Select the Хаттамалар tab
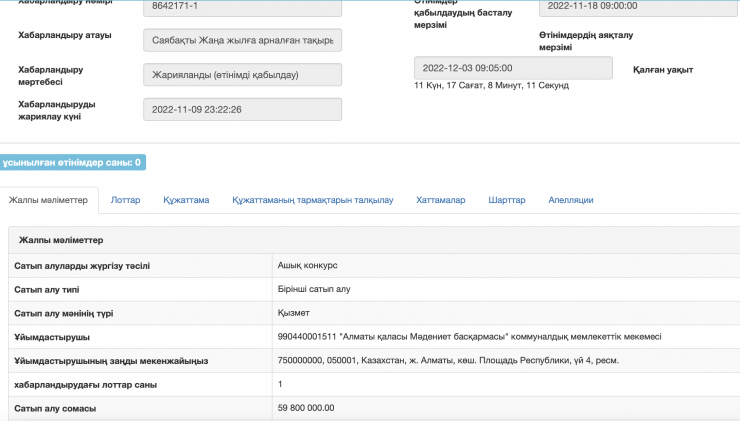Screen dimensions: 740x421 pyautogui.click(x=440, y=200)
